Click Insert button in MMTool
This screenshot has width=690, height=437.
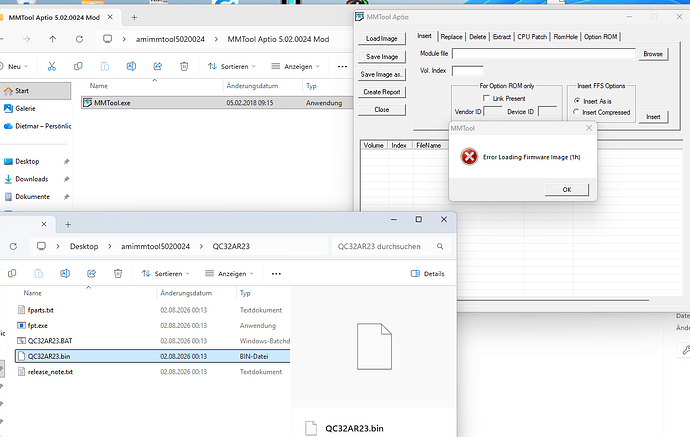coord(653,117)
